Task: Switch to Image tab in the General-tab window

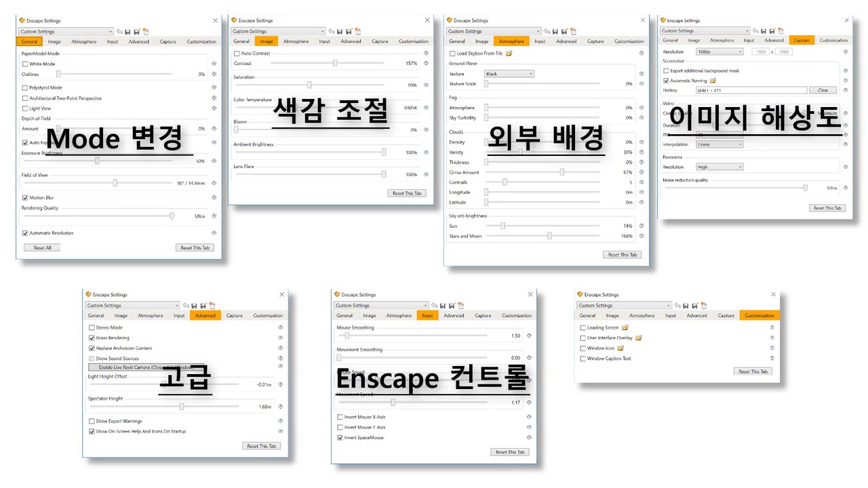Action: (54, 41)
